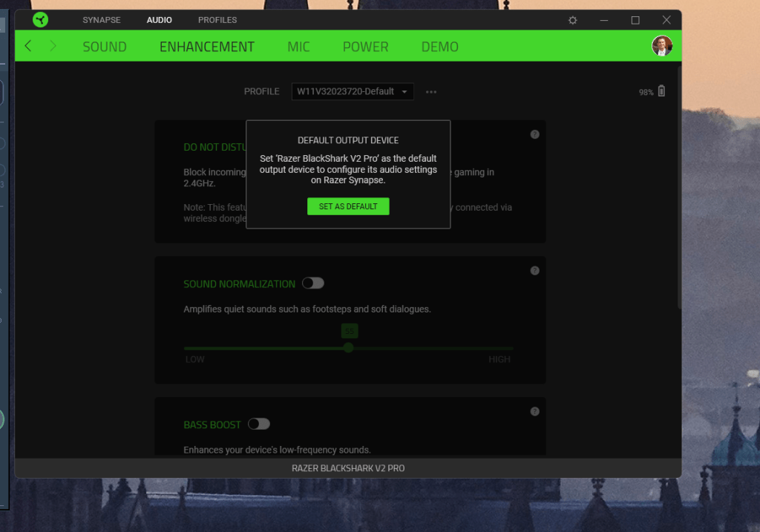The image size is (760, 532).
Task: Open help icon for Sound Normalization
Action: [x=534, y=270]
